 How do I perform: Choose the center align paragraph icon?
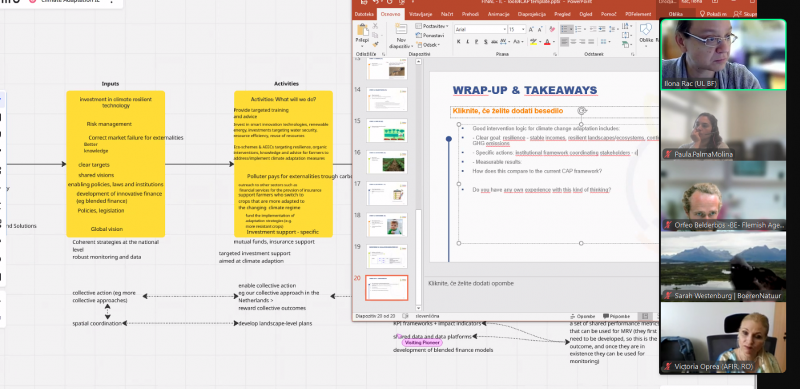tap(573, 42)
